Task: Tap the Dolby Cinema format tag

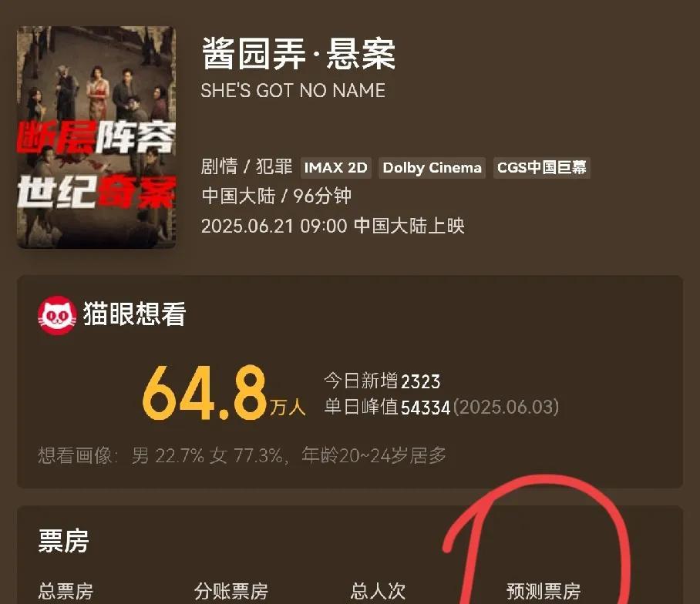Action: coord(432,168)
